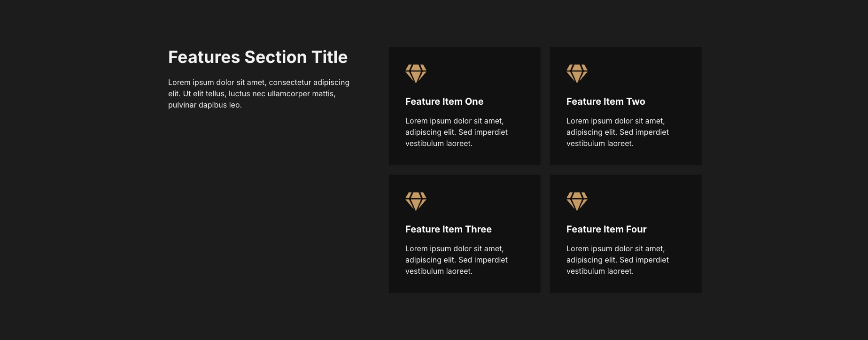The width and height of the screenshot is (868, 340).
Task: Click the section intro paragraph text
Action: (259, 93)
